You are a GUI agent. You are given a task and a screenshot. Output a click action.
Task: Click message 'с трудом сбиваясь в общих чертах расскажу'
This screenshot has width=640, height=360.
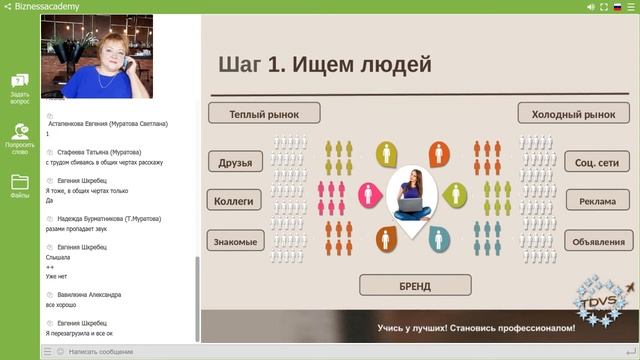coord(104,162)
